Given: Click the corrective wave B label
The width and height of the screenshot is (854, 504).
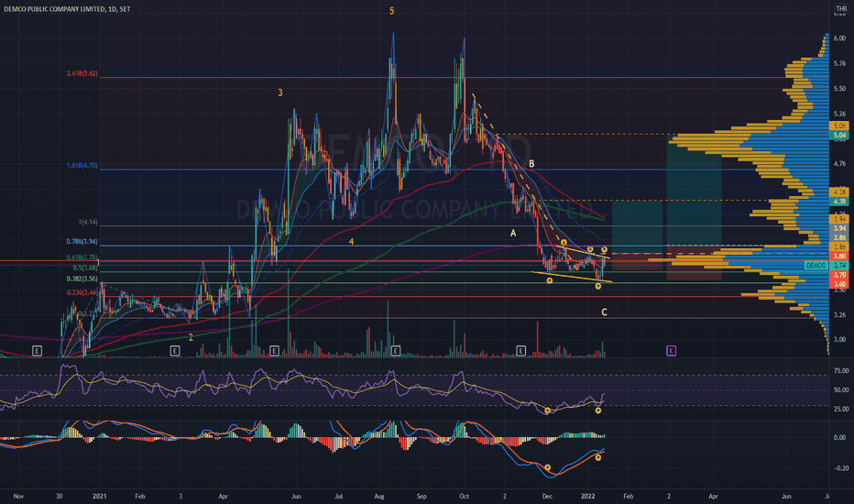Looking at the screenshot, I should pos(531,163).
